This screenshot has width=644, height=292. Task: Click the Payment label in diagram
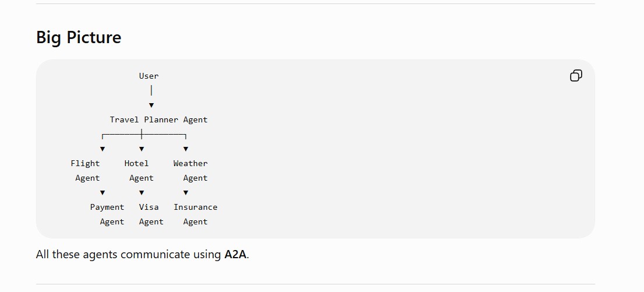[x=107, y=207]
